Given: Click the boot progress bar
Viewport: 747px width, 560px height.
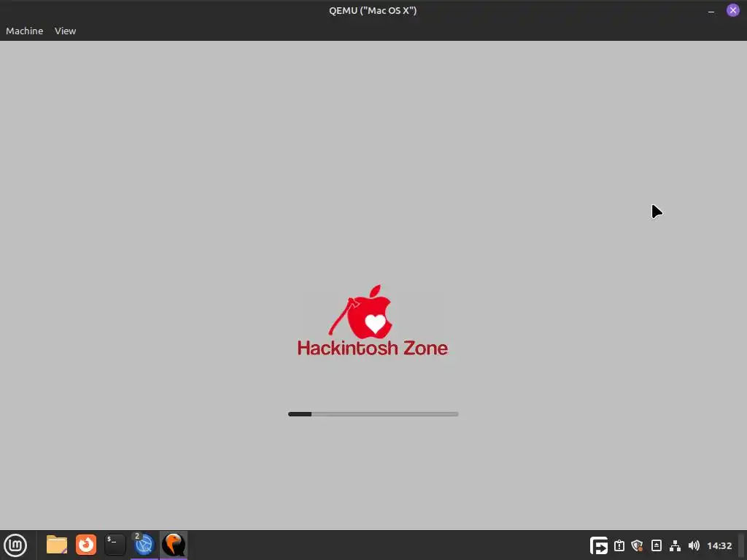Looking at the screenshot, I should pos(373,414).
